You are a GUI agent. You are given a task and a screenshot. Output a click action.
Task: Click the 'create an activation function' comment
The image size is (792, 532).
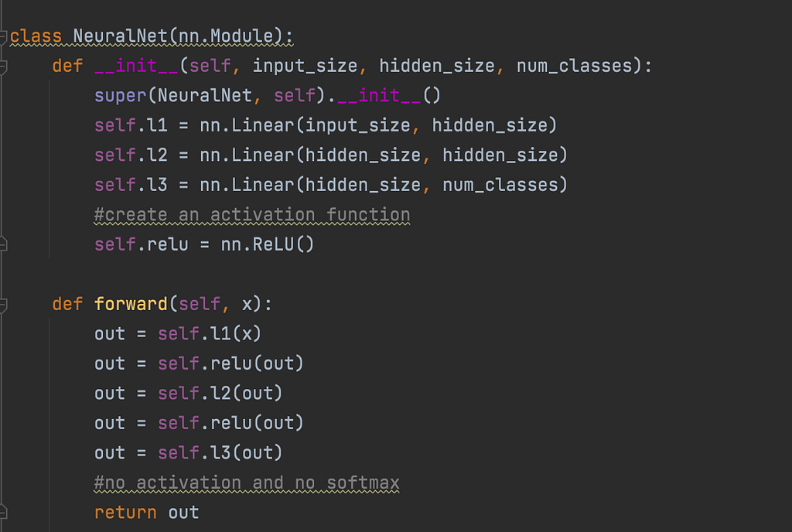(x=252, y=215)
